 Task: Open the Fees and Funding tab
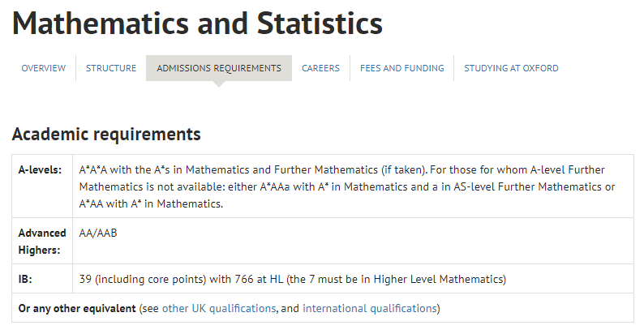click(402, 68)
